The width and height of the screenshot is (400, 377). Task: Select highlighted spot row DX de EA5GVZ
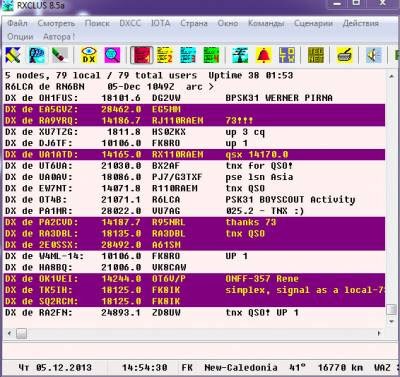coord(195,109)
